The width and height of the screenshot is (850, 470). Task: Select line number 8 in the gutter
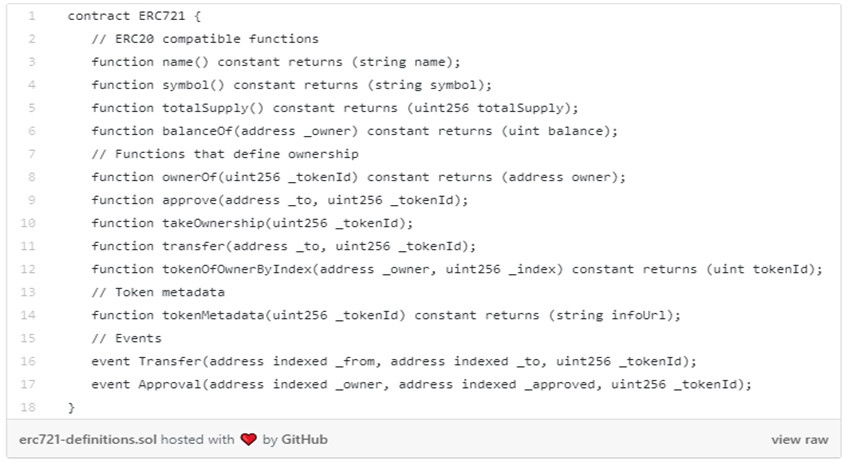point(32,177)
